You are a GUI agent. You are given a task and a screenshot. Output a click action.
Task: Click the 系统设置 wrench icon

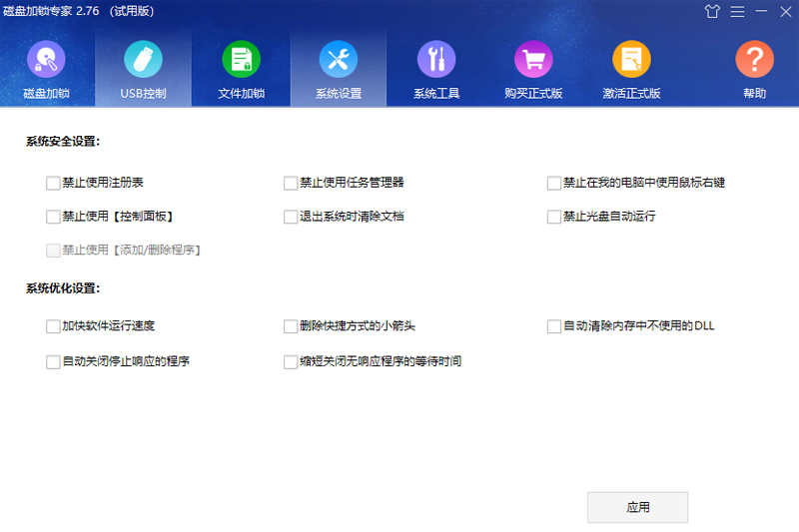pyautogui.click(x=338, y=60)
